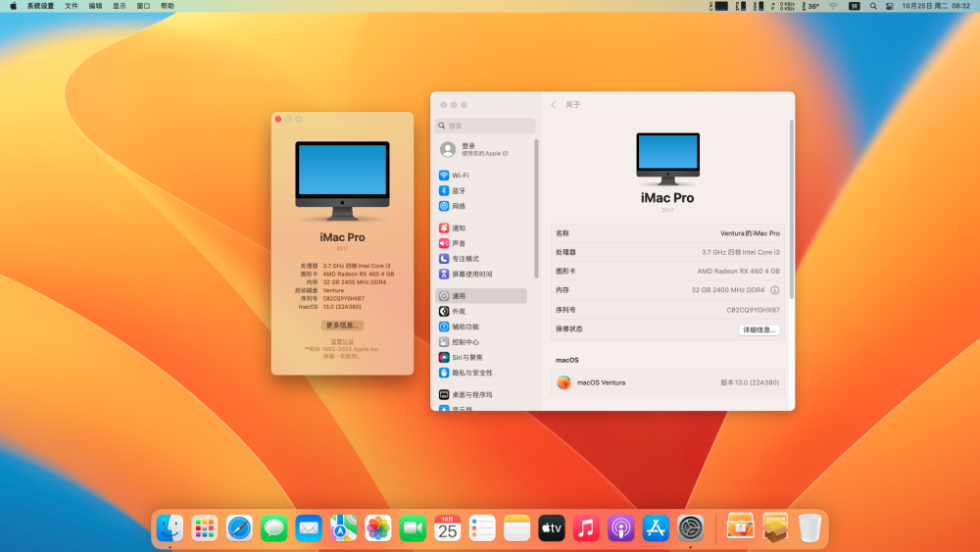The height and width of the screenshot is (552, 980).
Task: Open the 编辑 menu
Action: (x=96, y=6)
